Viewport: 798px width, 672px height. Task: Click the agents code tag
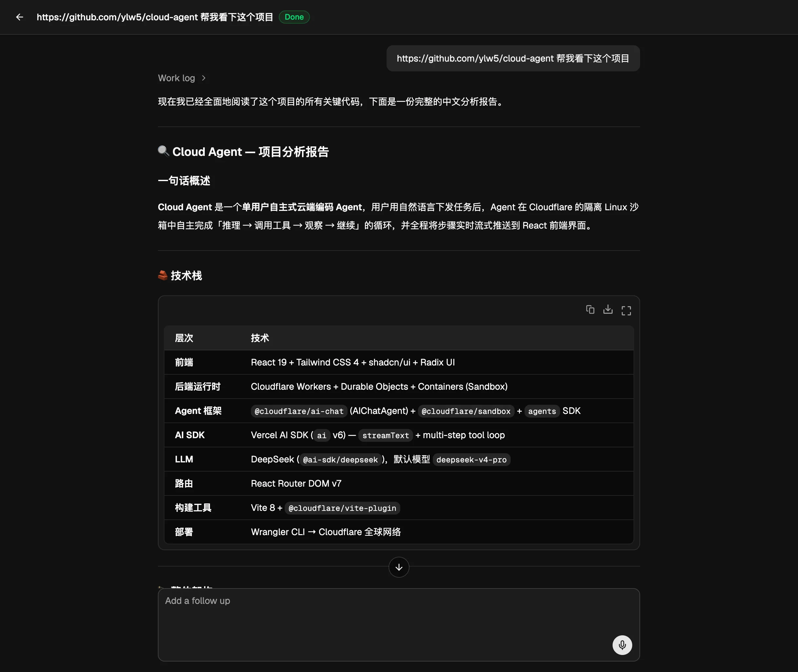click(x=542, y=411)
